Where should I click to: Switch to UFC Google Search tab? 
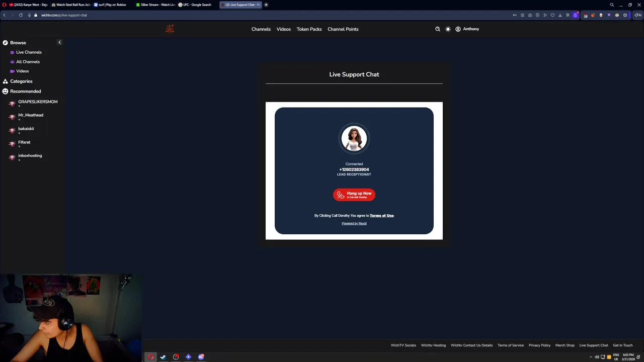197,5
